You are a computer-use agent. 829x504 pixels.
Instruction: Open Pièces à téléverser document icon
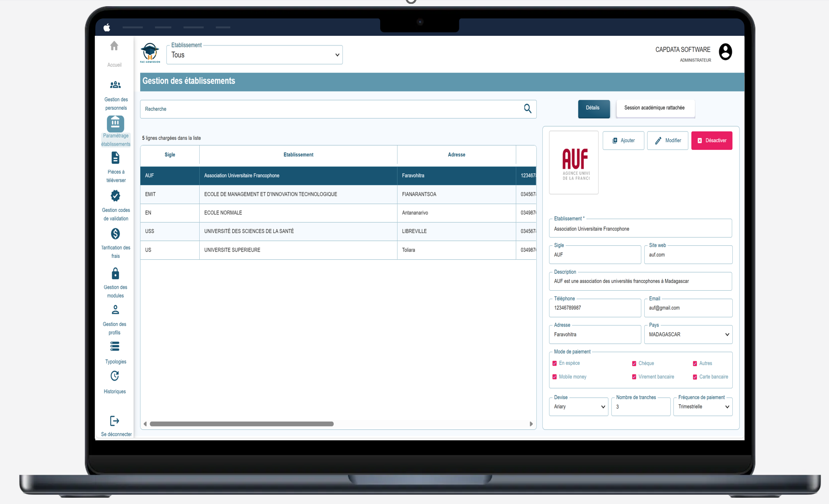point(115,158)
